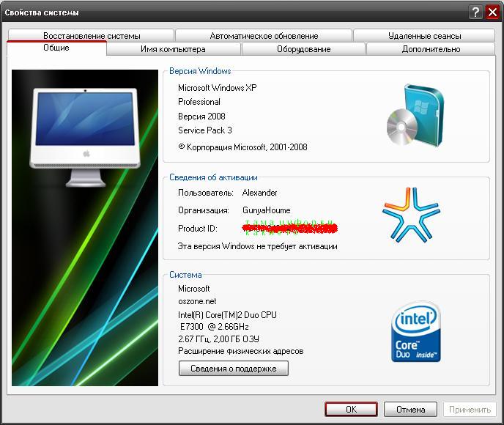
Task: Click the blue star activation logo
Action: pos(411,215)
